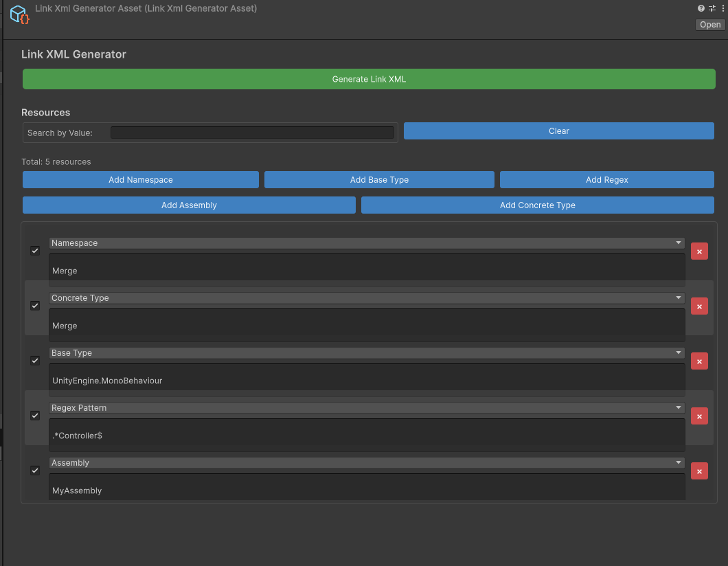The image size is (728, 566).
Task: Uncheck the Concrete Type resource checkbox
Action: [x=35, y=306]
